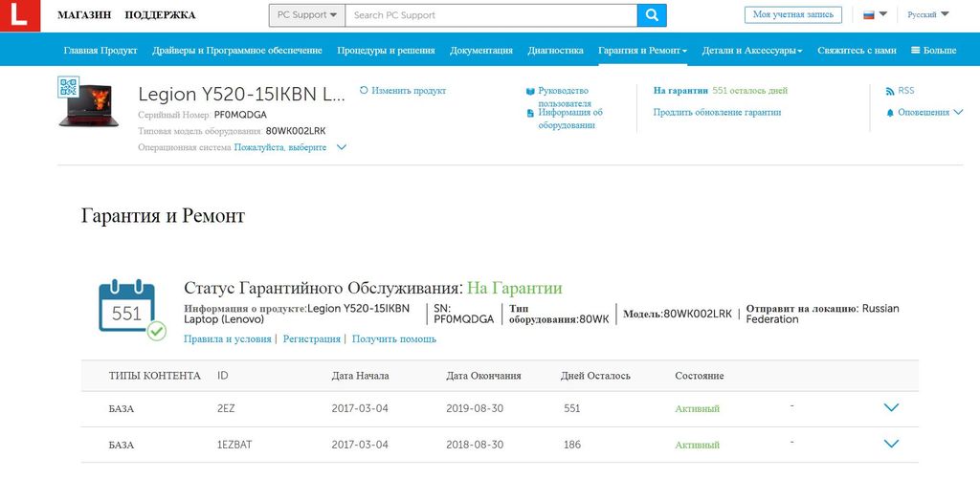
Task: Click the RSS feed icon
Action: coord(890,91)
